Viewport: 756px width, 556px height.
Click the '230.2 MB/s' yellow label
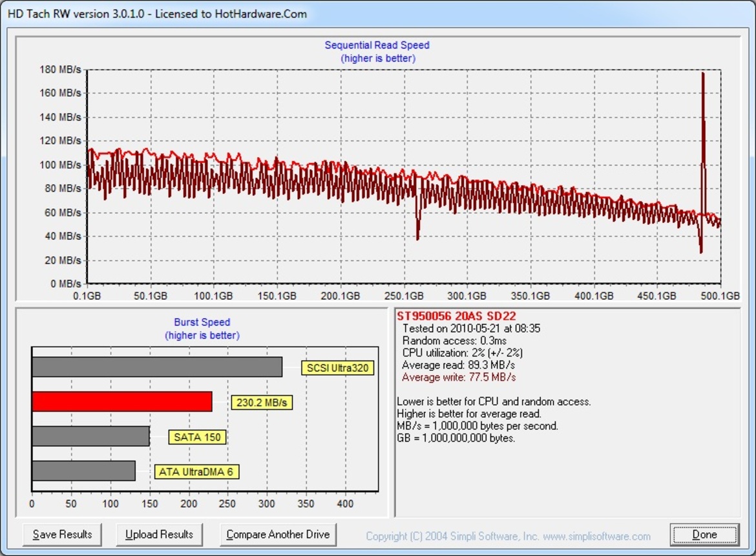(262, 403)
